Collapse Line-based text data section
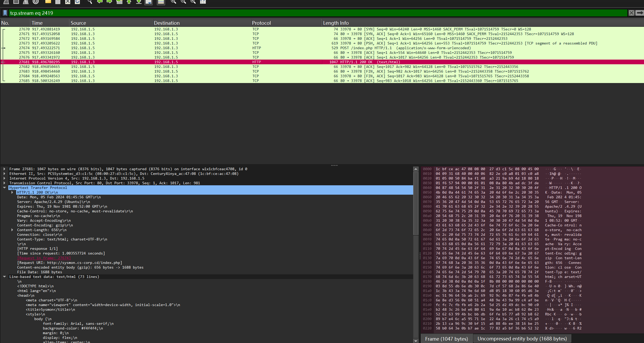Image resolution: width=644 pixels, height=343 pixels. (x=4, y=277)
